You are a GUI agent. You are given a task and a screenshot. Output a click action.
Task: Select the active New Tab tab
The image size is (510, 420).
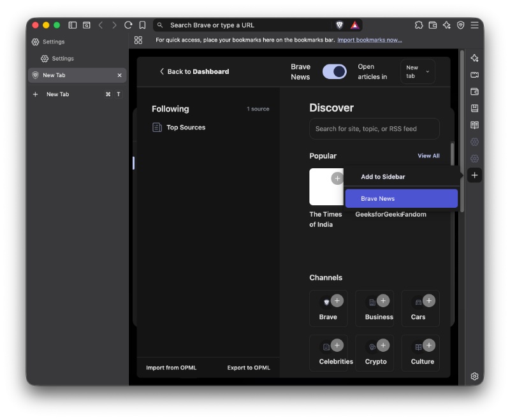pos(77,75)
